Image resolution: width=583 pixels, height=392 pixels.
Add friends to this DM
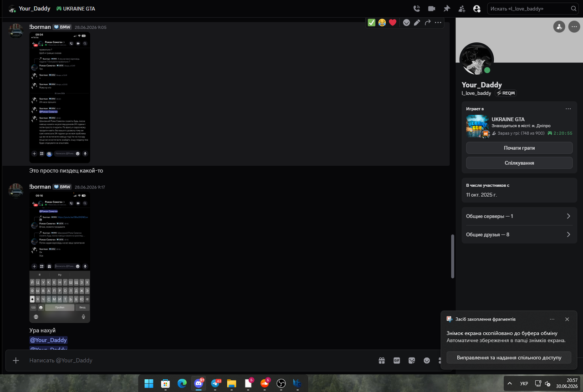(x=462, y=9)
